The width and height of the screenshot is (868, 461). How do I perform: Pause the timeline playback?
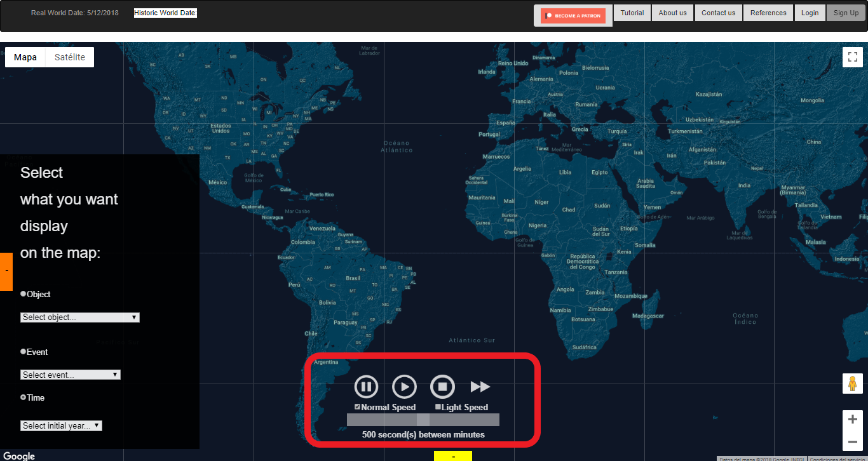click(366, 387)
